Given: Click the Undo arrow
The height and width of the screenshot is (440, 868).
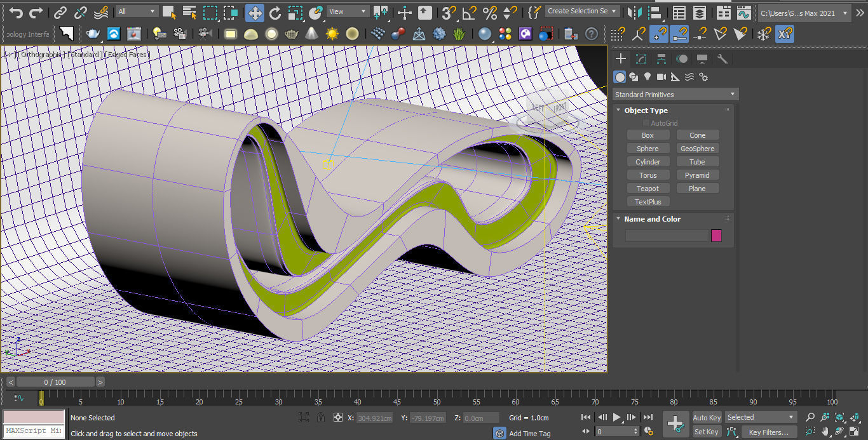Looking at the screenshot, I should (16, 13).
